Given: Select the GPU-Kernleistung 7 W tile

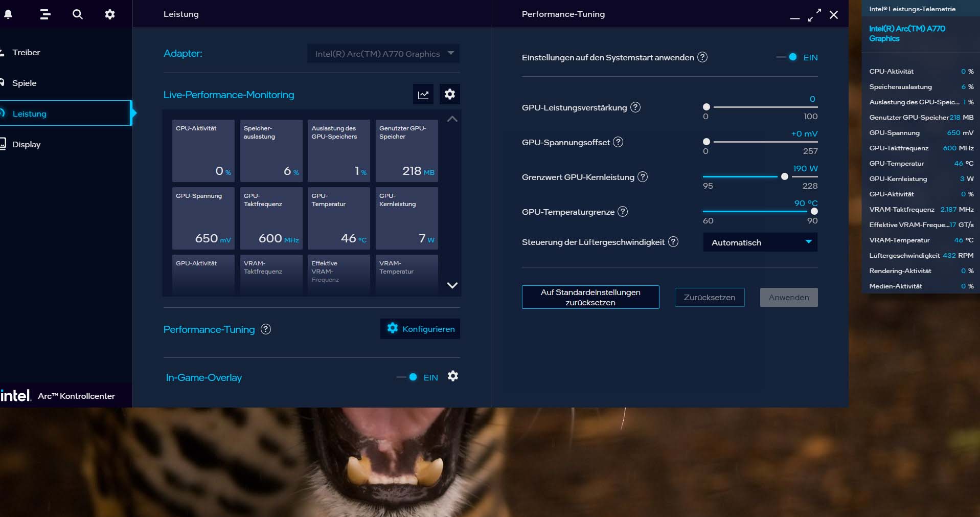Looking at the screenshot, I should pos(407,218).
